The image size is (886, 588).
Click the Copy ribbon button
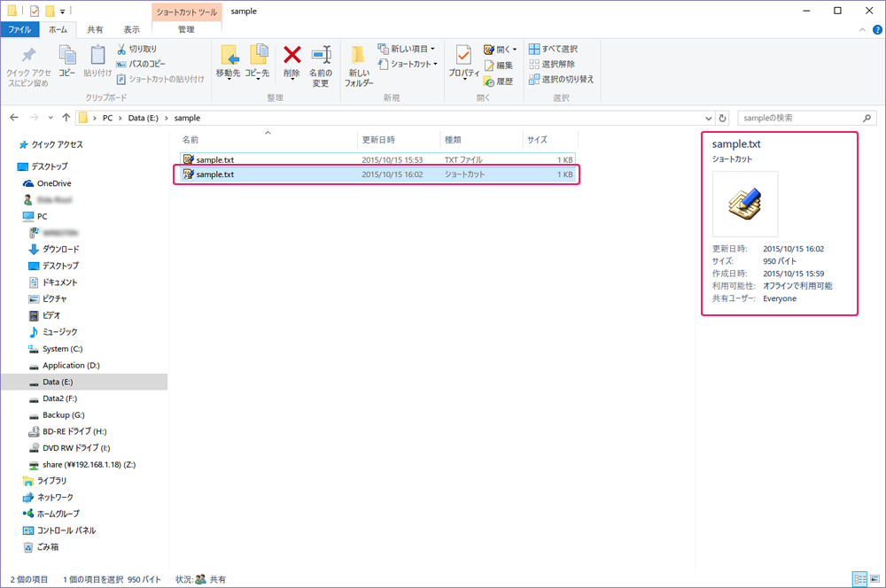[67, 61]
